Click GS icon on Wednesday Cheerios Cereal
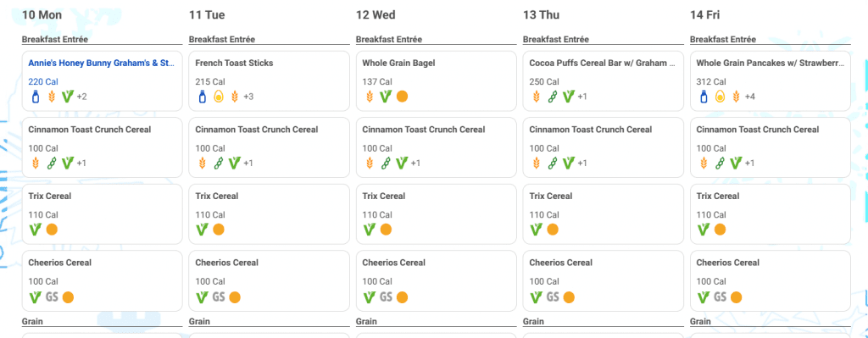Screen dimensions: 868x338 386,297
